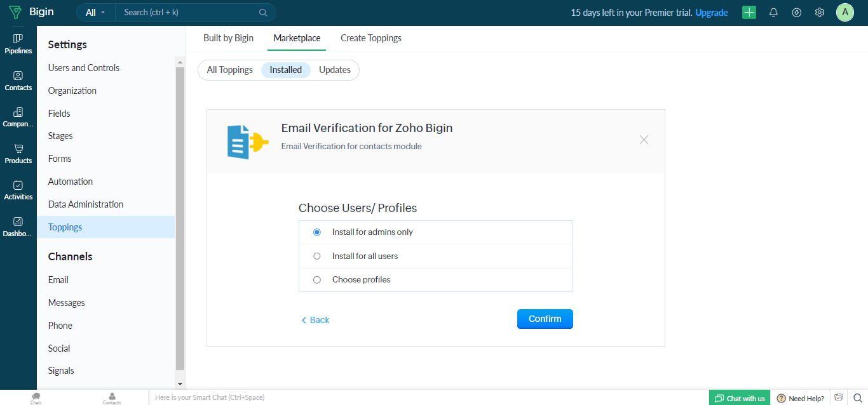Viewport: 868px width, 405px height.
Task: Switch to the Built by Bigin tab
Action: [x=228, y=38]
